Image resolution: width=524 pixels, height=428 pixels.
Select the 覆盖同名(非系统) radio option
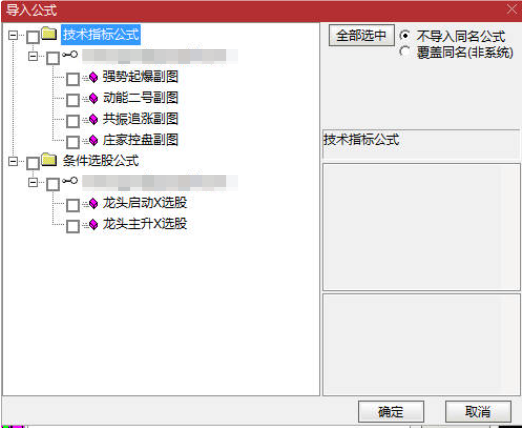pos(405,51)
